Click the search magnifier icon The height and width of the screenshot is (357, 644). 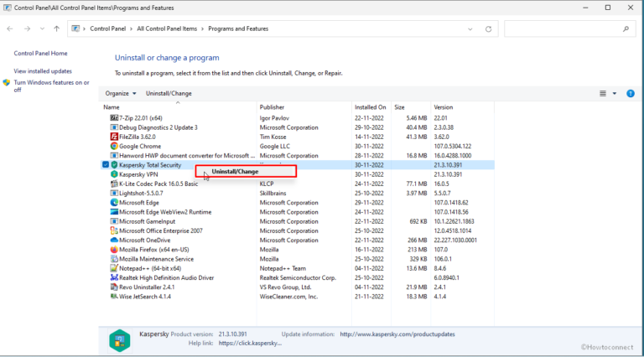click(626, 28)
